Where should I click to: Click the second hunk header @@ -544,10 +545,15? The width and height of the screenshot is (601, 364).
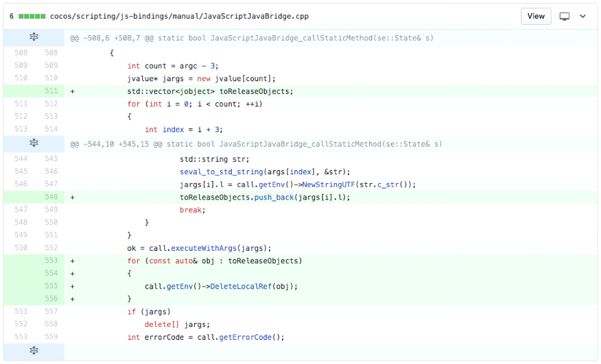(x=256, y=144)
